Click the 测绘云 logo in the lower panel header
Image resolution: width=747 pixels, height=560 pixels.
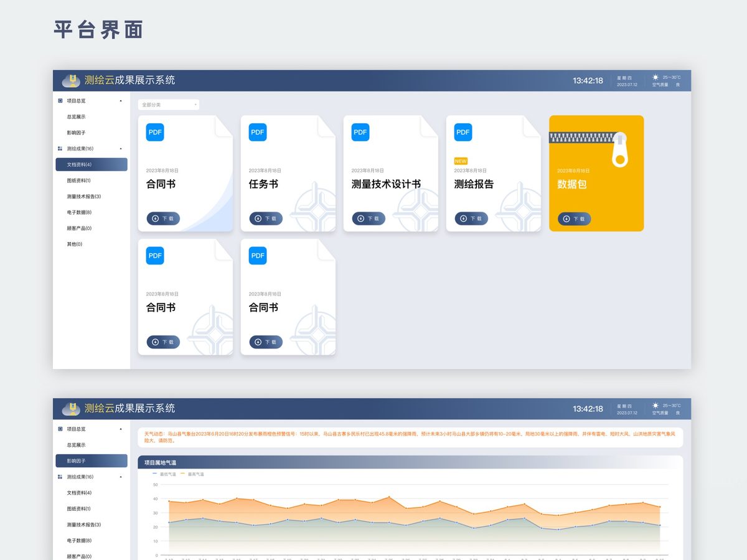coord(72,409)
